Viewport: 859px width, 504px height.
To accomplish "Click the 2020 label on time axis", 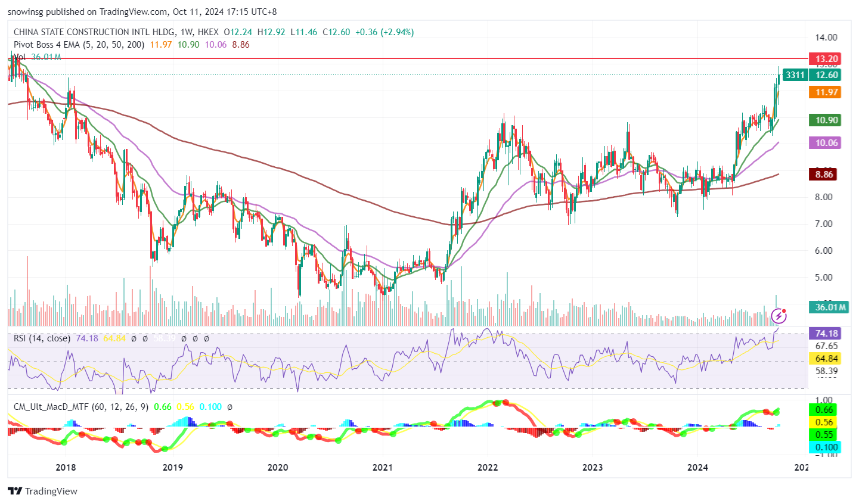I will 278,468.
